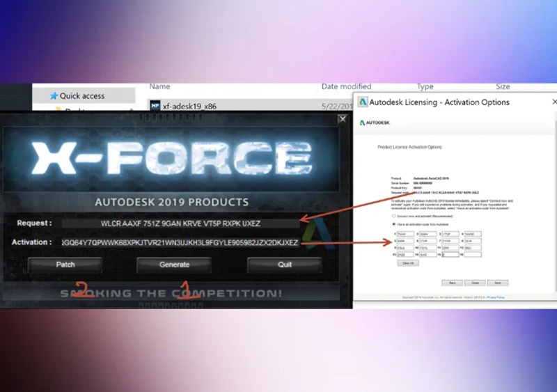The width and height of the screenshot is (557, 392).
Task: Click activation code box 1
Action: point(405,234)
